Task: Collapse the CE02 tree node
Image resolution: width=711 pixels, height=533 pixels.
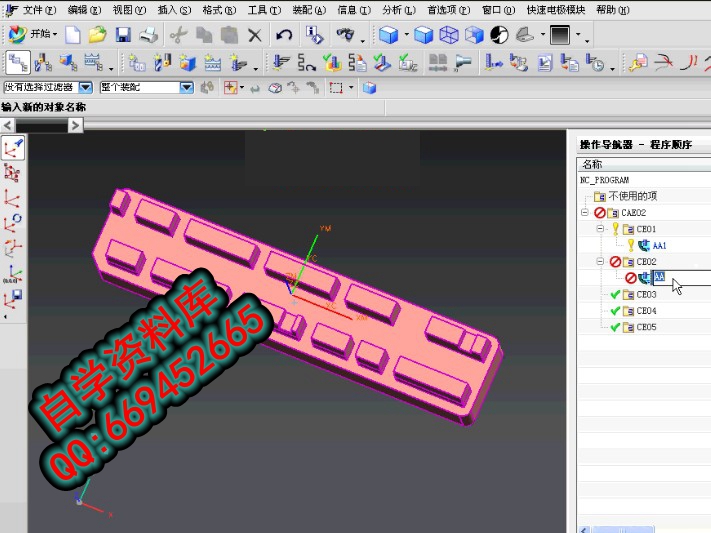Action: [x=602, y=262]
